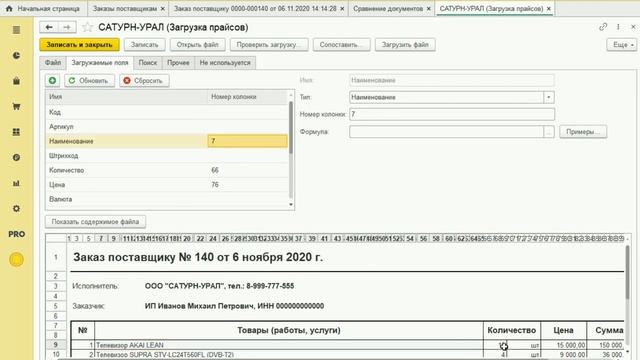This screenshot has height=360, width=640.
Task: Close the Заказ поставщику 0000-000140 tab
Action: pos(342,9)
